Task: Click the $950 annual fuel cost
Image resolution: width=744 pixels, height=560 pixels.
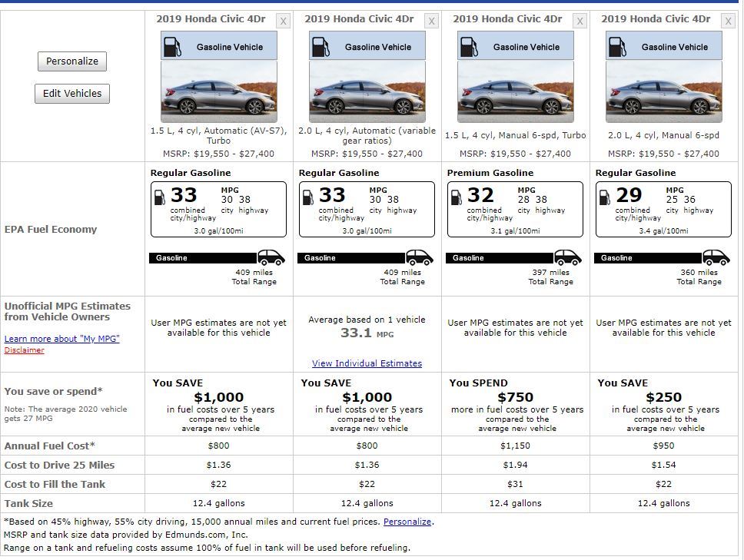Action: (663, 446)
